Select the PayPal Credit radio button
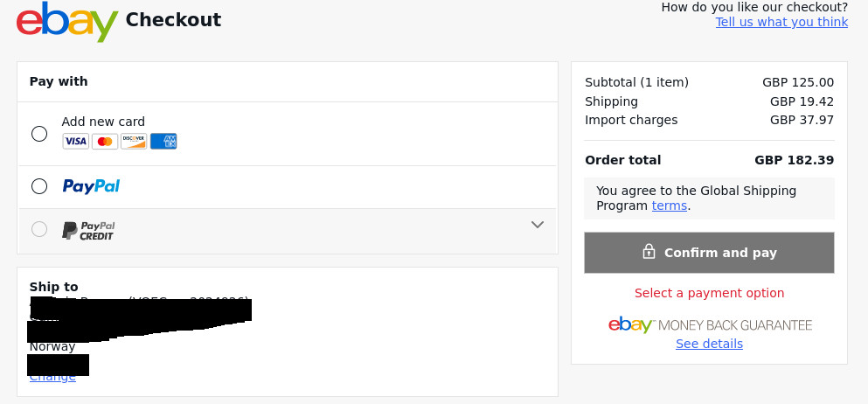 pos(39,229)
